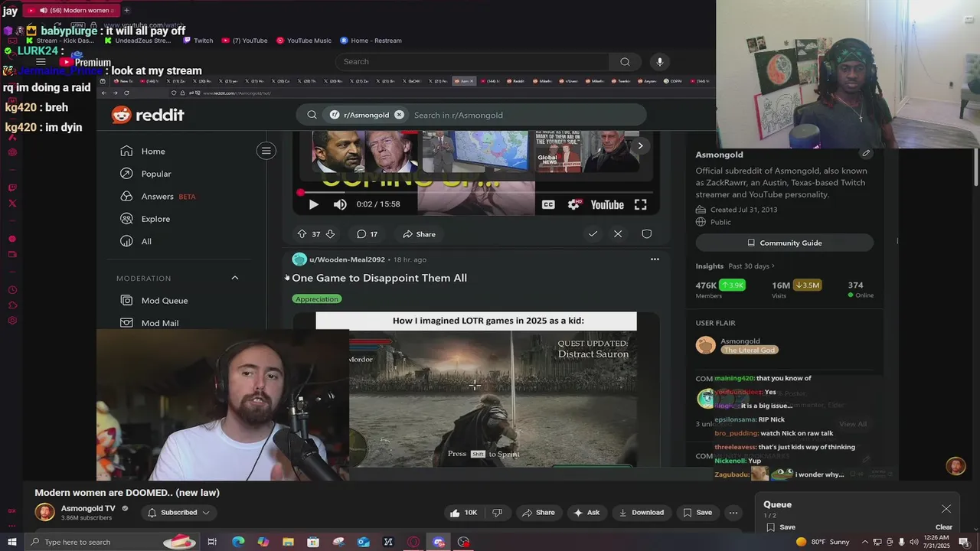Open the YouTube logo link in the embedded player
The width and height of the screenshot is (980, 551).
click(x=606, y=204)
